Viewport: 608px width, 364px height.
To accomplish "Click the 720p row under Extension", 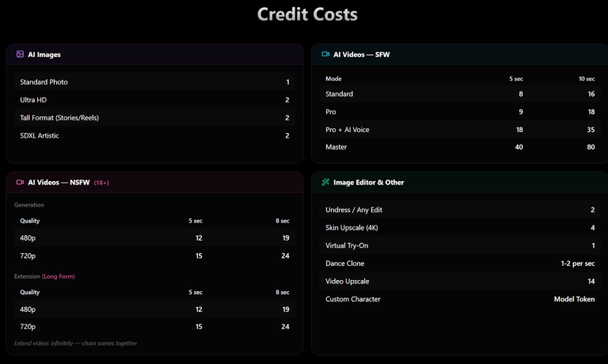I will (x=154, y=327).
